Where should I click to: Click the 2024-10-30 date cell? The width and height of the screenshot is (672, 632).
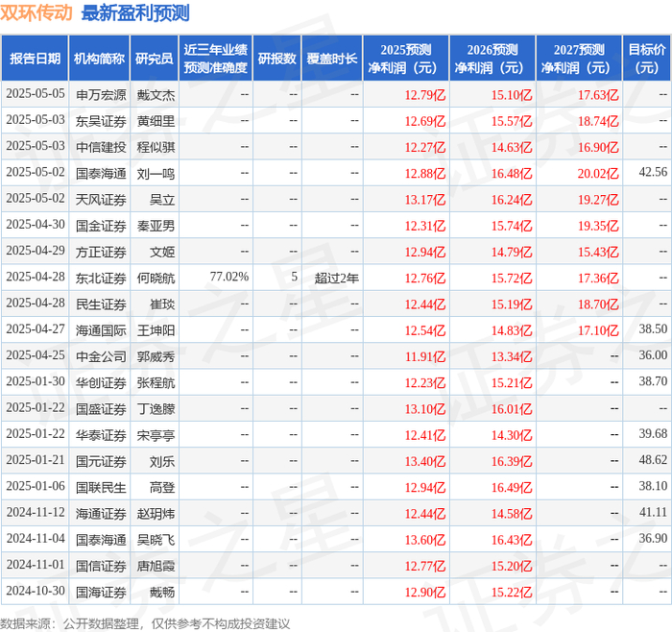pos(36,592)
